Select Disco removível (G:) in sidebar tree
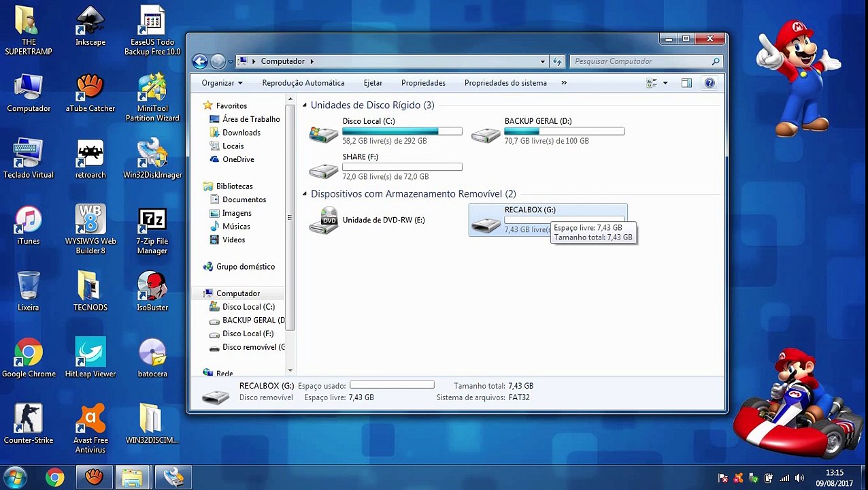The height and width of the screenshot is (490, 868). click(248, 347)
